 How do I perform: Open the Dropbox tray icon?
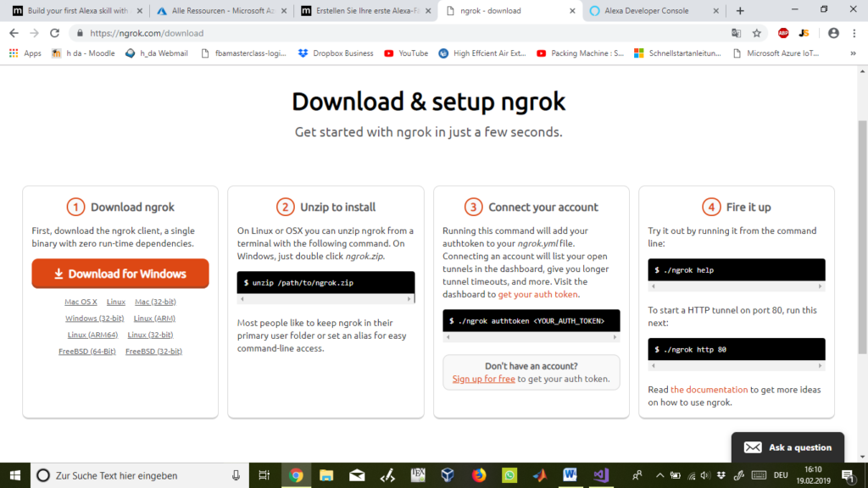pyautogui.click(x=721, y=475)
